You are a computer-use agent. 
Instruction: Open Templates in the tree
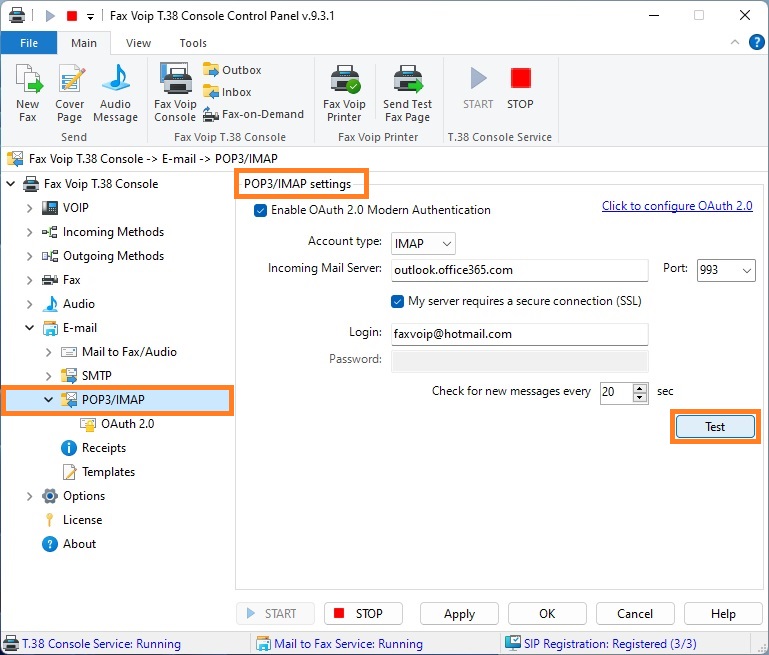tap(108, 472)
